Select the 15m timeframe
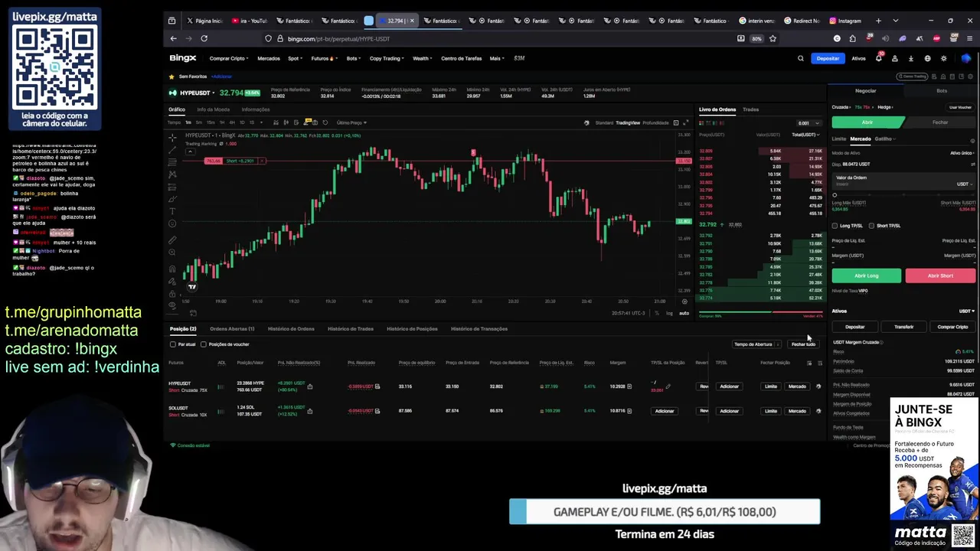Viewport: 980px width, 551px height. pos(211,122)
